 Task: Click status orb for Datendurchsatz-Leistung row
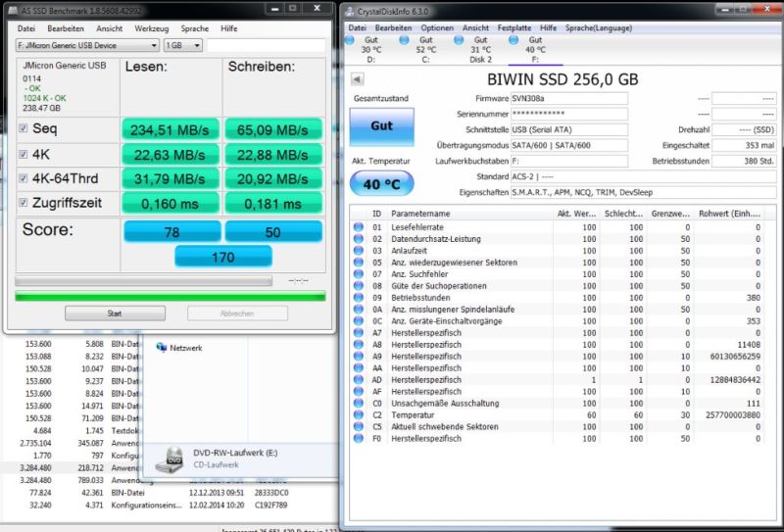pos(358,239)
